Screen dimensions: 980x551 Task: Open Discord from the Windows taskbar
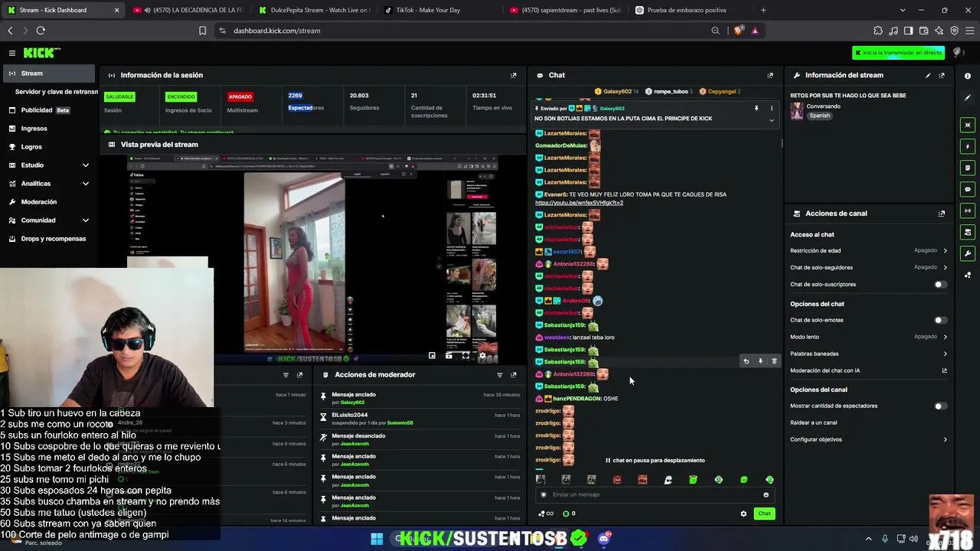[x=604, y=539]
